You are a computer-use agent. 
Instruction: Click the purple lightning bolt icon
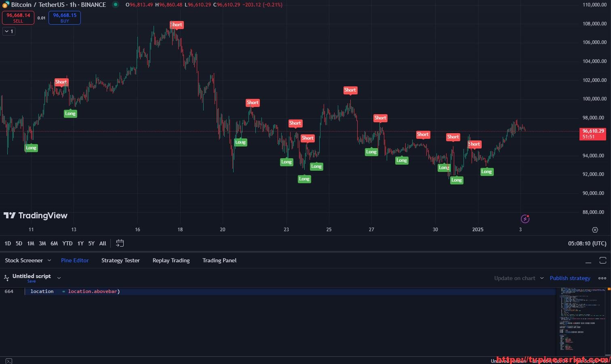click(525, 219)
